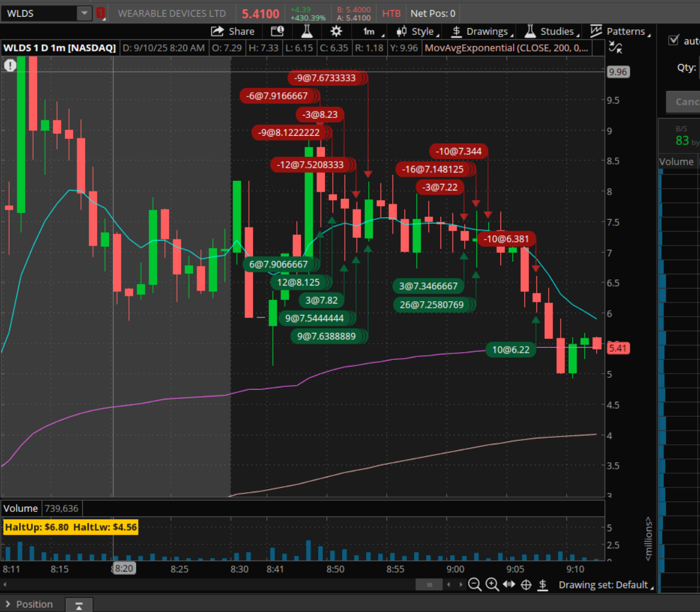Open the Patterns menu
Viewport: 700px width, 612px height.
pos(619,31)
